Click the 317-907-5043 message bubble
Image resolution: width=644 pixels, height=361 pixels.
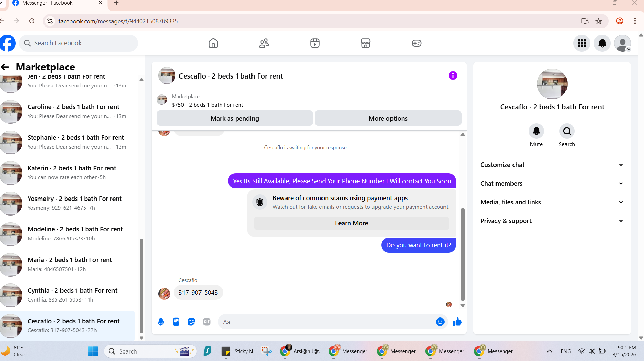(x=198, y=293)
